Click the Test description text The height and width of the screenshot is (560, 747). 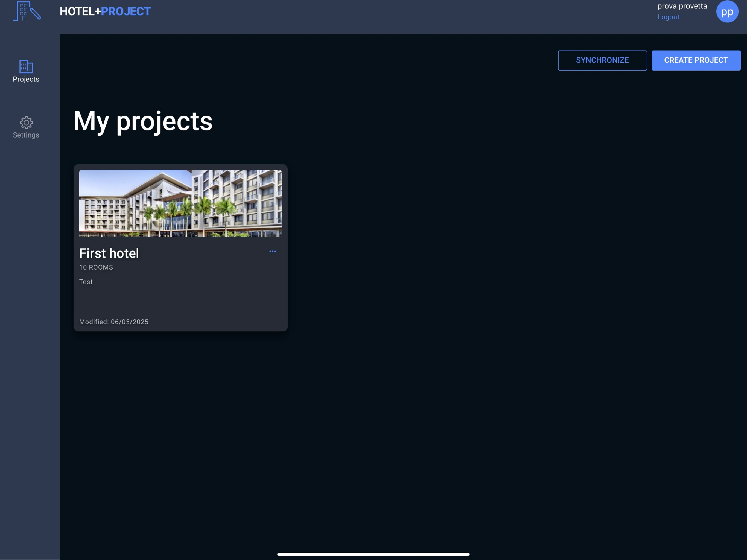86,282
